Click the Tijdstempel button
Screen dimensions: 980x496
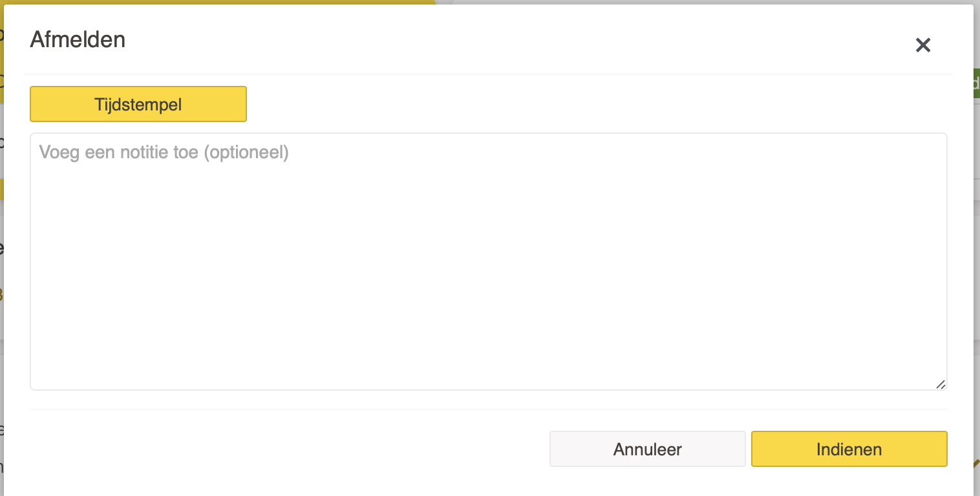(x=138, y=104)
